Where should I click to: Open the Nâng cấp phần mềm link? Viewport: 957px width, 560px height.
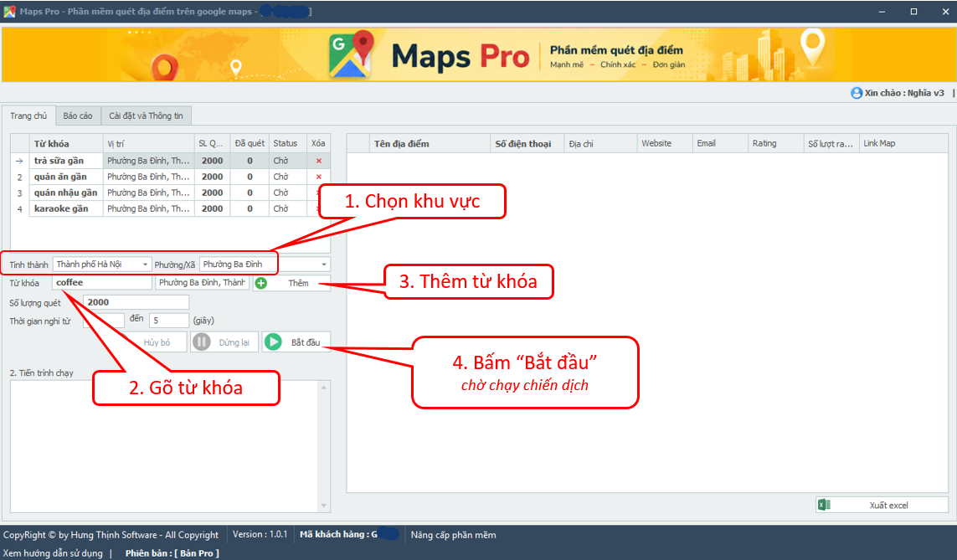click(x=454, y=535)
